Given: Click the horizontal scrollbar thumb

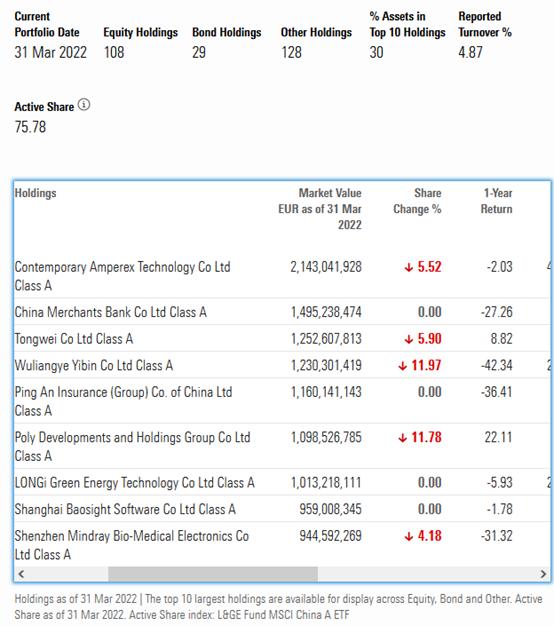Looking at the screenshot, I should click(213, 574).
